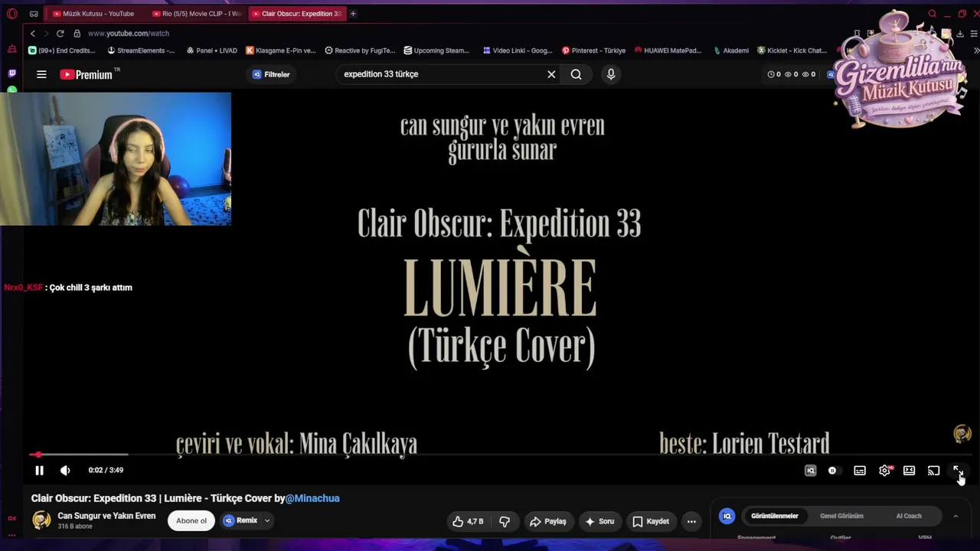This screenshot has width=980, height=551.
Task: Open Can Sungur ve Yakın Evren channel name
Action: pyautogui.click(x=106, y=516)
